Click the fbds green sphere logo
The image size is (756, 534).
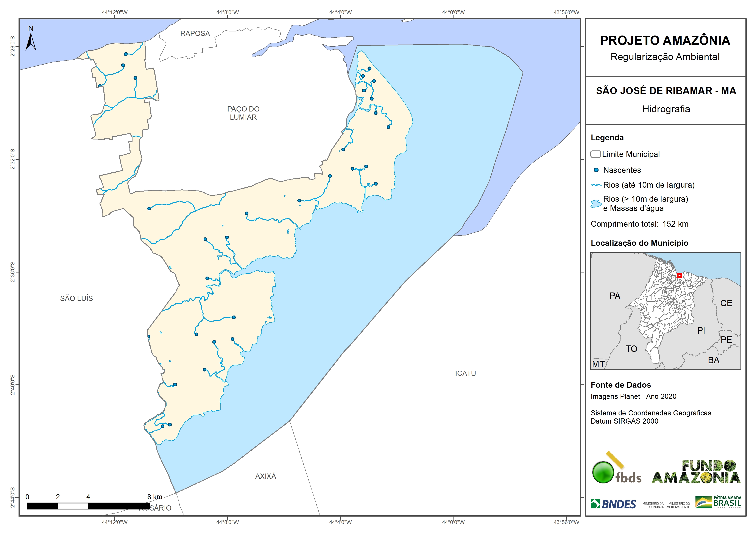click(x=603, y=472)
